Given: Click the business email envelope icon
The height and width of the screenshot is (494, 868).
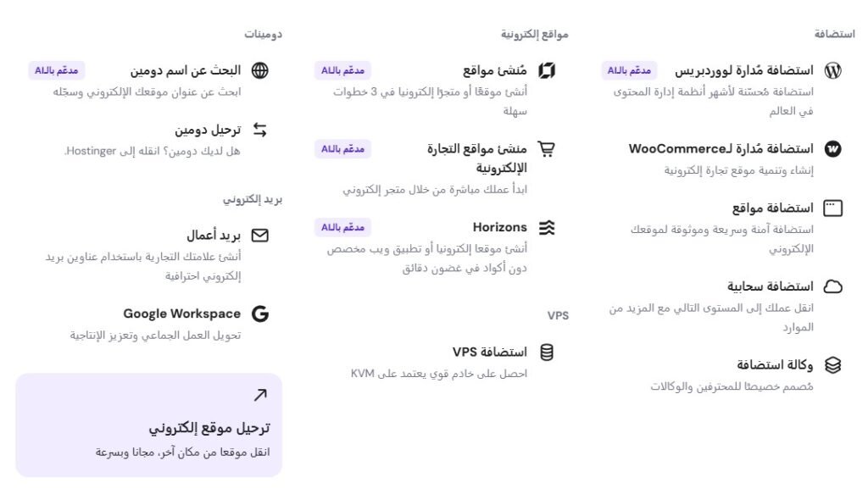Looking at the screenshot, I should coord(259,236).
